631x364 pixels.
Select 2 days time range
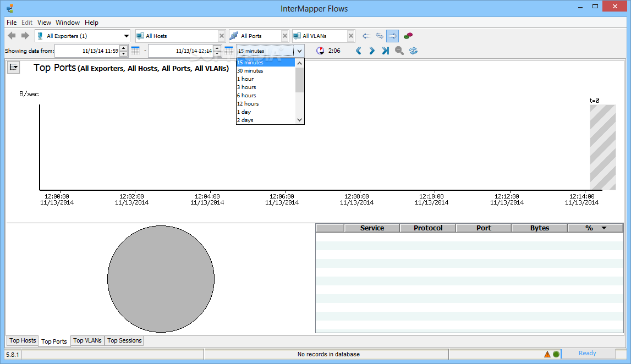click(266, 120)
